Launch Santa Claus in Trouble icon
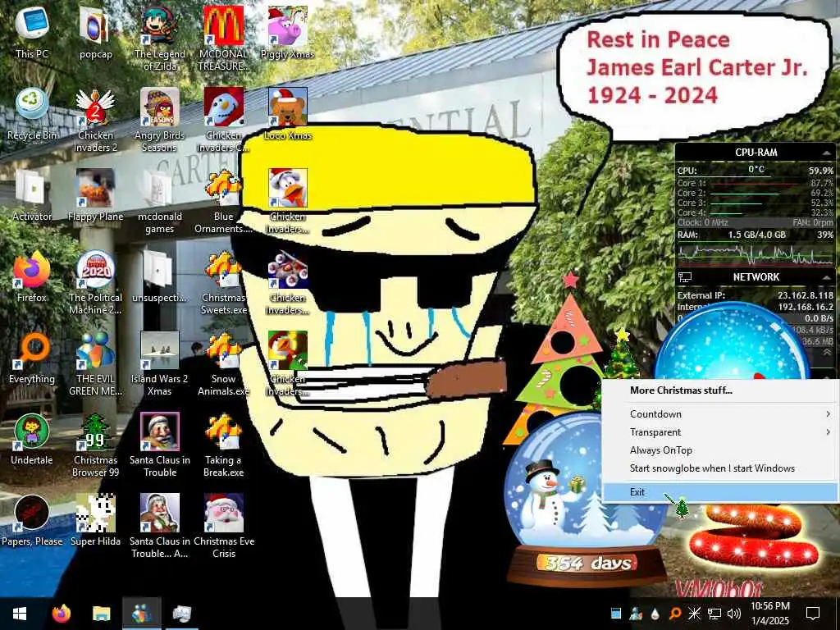 pyautogui.click(x=160, y=445)
